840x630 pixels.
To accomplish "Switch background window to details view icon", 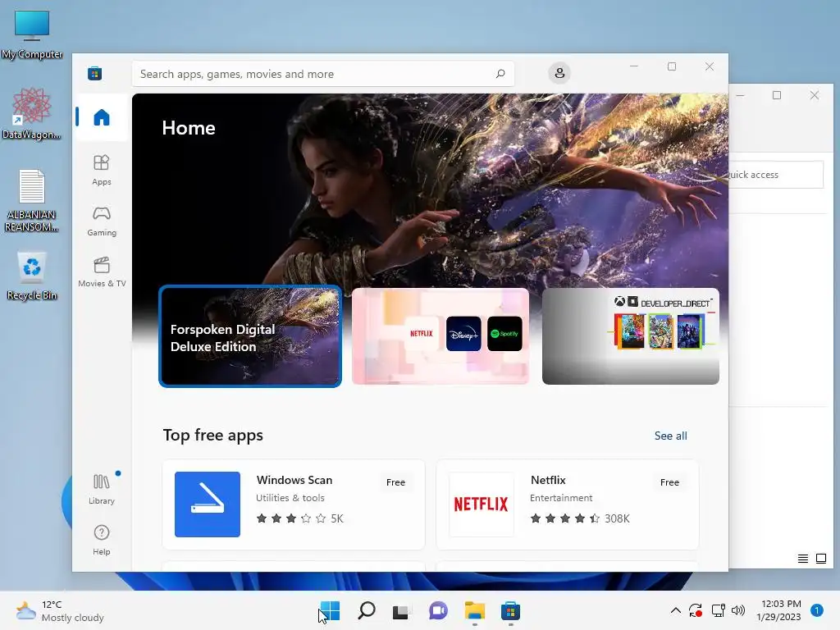I will pyautogui.click(x=802, y=559).
